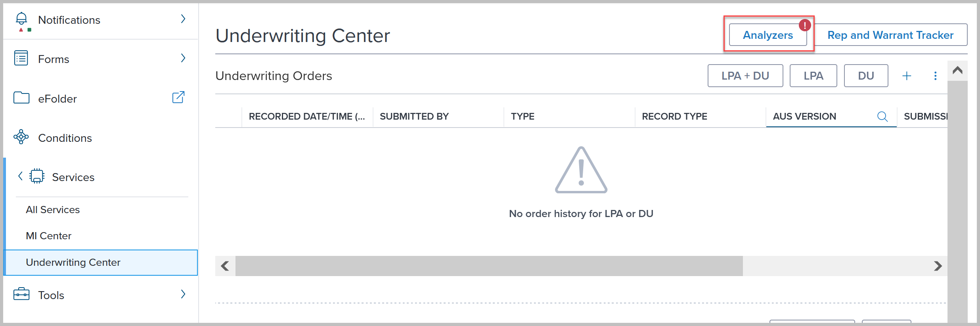Image resolution: width=980 pixels, height=326 pixels.
Task: Click the Tools briefcase icon
Action: 21,294
